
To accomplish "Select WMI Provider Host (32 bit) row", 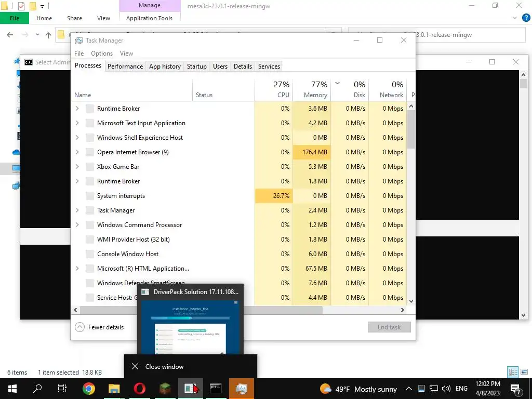I will [238, 239].
